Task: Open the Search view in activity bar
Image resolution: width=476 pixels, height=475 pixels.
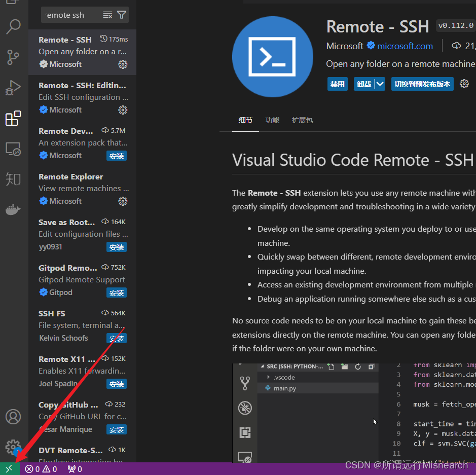Action: (x=13, y=26)
